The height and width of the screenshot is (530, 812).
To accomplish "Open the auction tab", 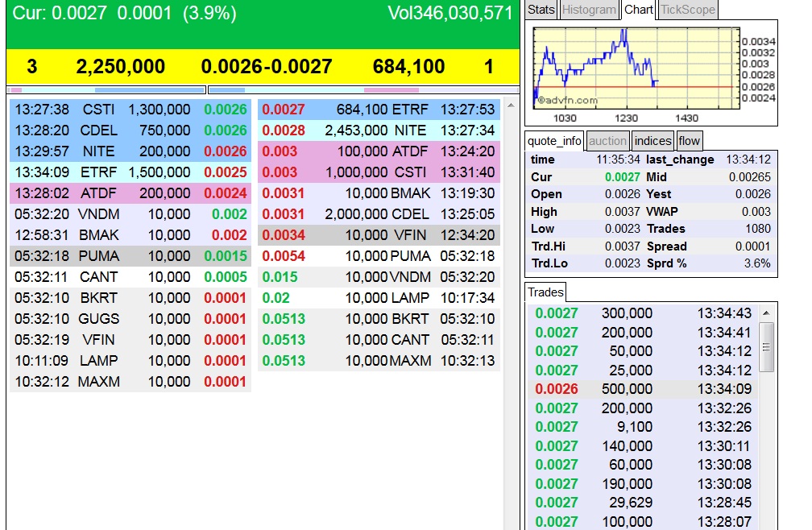I will coord(608,140).
